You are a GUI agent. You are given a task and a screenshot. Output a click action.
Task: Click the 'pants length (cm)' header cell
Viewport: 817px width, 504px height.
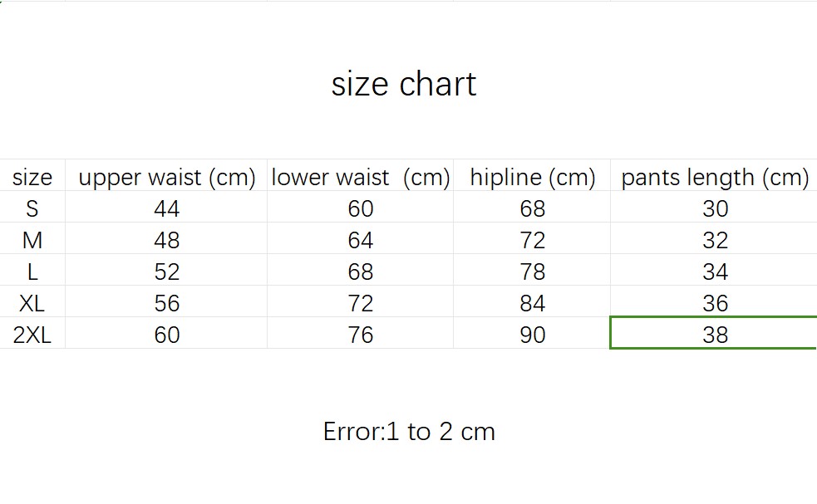pyautogui.click(x=714, y=175)
